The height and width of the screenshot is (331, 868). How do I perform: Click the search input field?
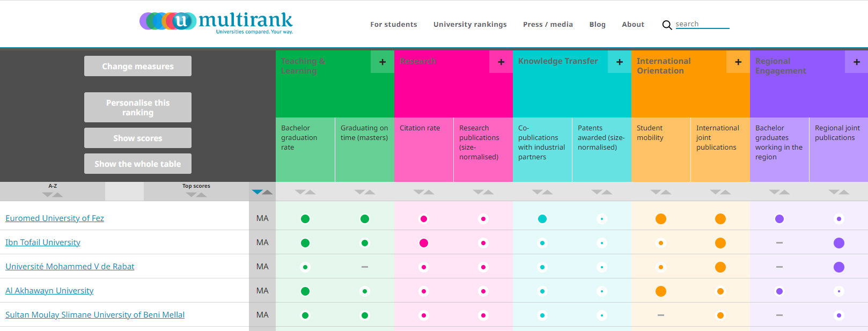[x=702, y=24]
